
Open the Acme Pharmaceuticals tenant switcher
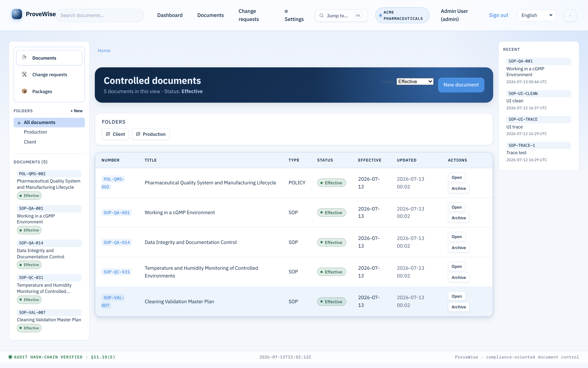pos(402,15)
